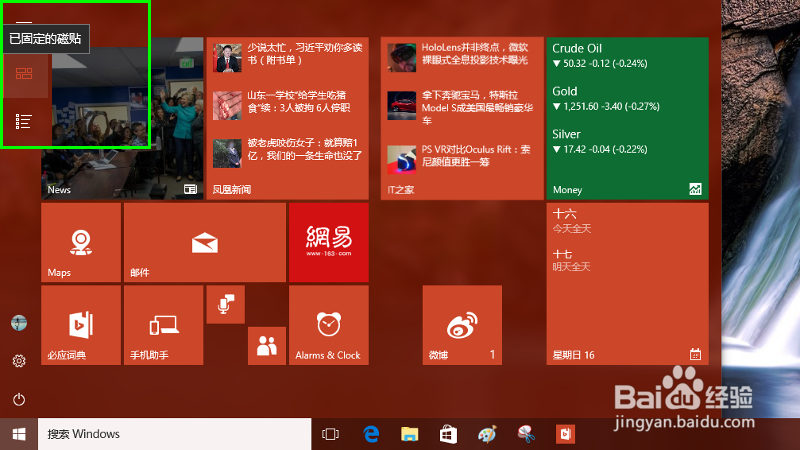
Task: Read the 被老虎咬伤女子 headline
Action: [305, 149]
